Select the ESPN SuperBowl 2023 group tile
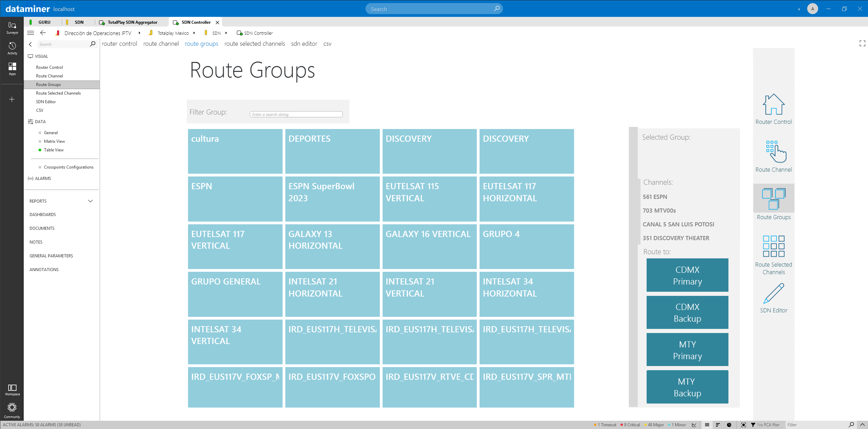868x429 pixels. pyautogui.click(x=332, y=199)
